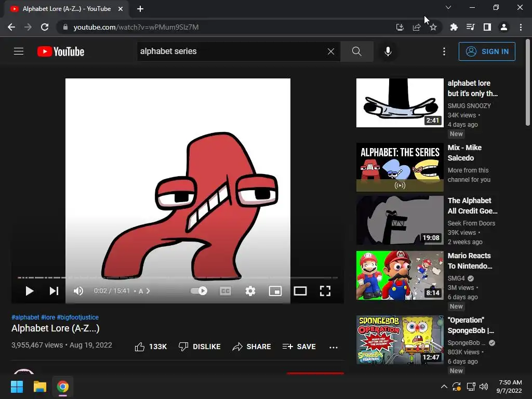The width and height of the screenshot is (532, 399).
Task: Toggle closed captions CC
Action: pos(225,291)
